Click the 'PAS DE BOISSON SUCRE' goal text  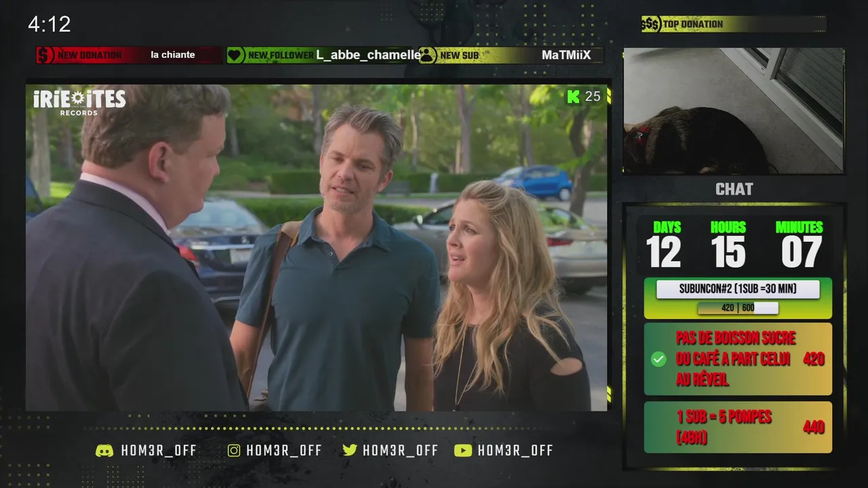click(x=736, y=359)
